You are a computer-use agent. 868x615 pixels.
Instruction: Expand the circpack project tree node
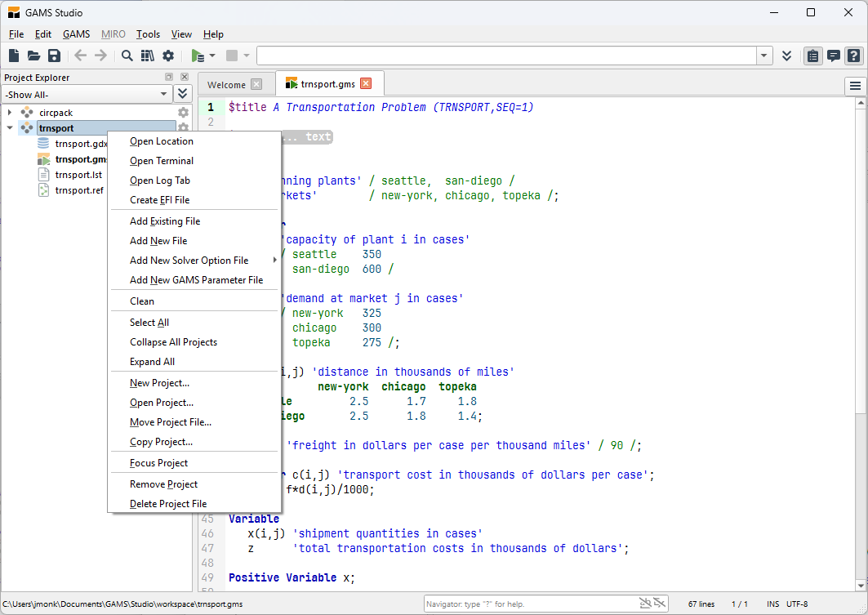[x=10, y=113]
